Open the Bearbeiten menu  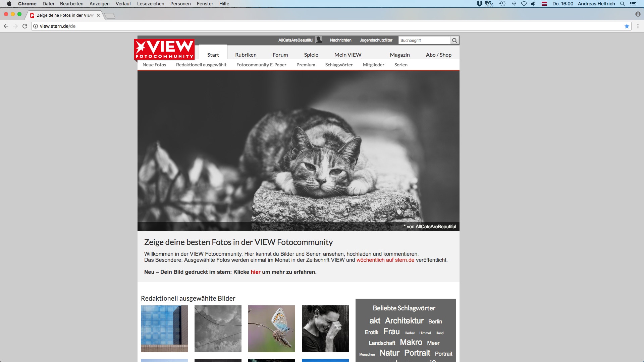71,4
